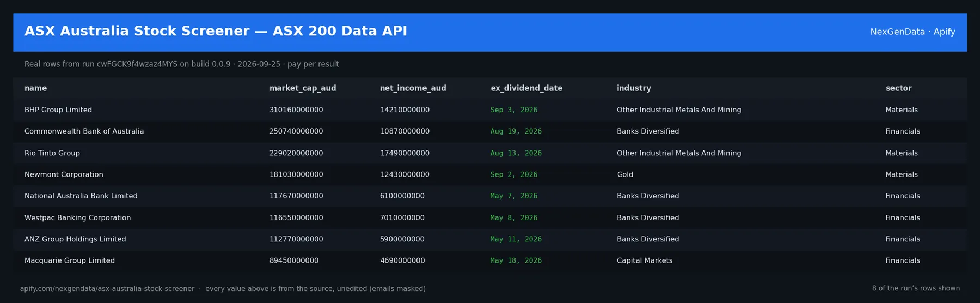Click net income value 7010000000
The image size is (980, 303).
[402, 218]
